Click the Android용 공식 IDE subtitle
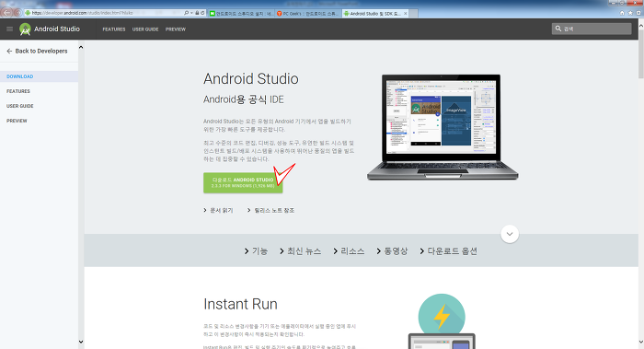This screenshot has width=644, height=349. (x=244, y=99)
